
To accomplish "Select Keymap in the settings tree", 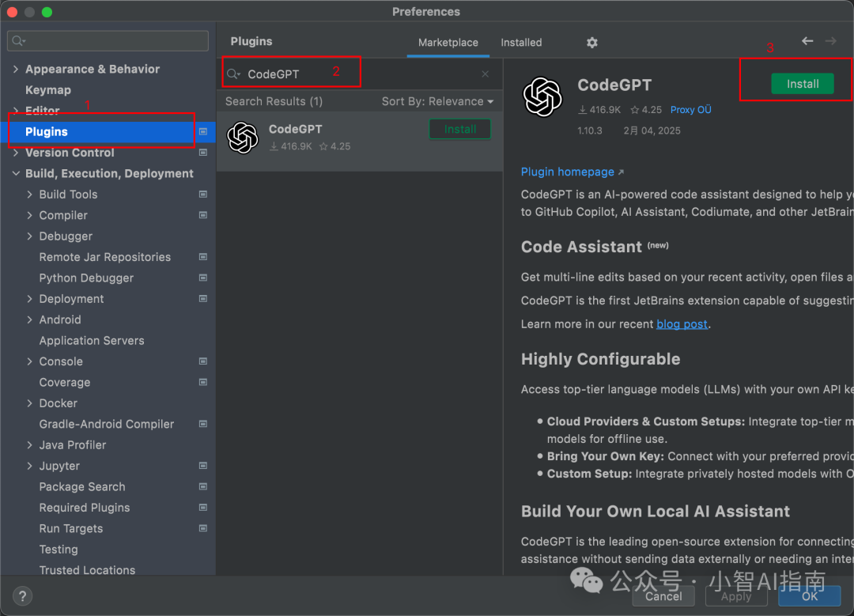I will [x=48, y=90].
